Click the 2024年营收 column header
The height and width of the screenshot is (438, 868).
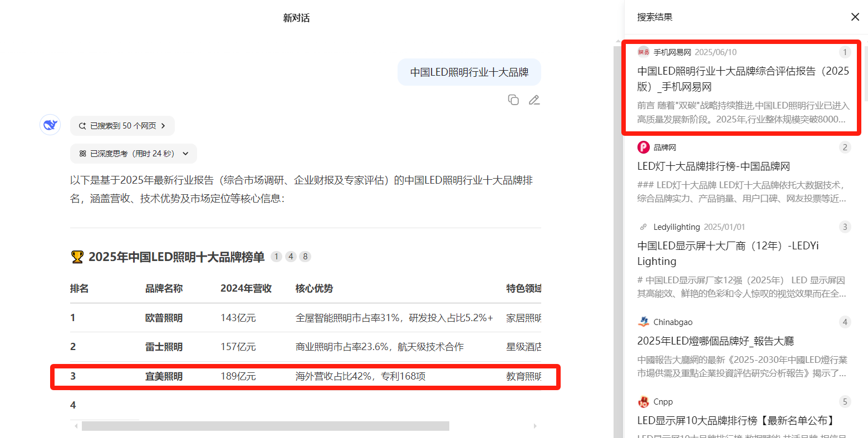246,288
